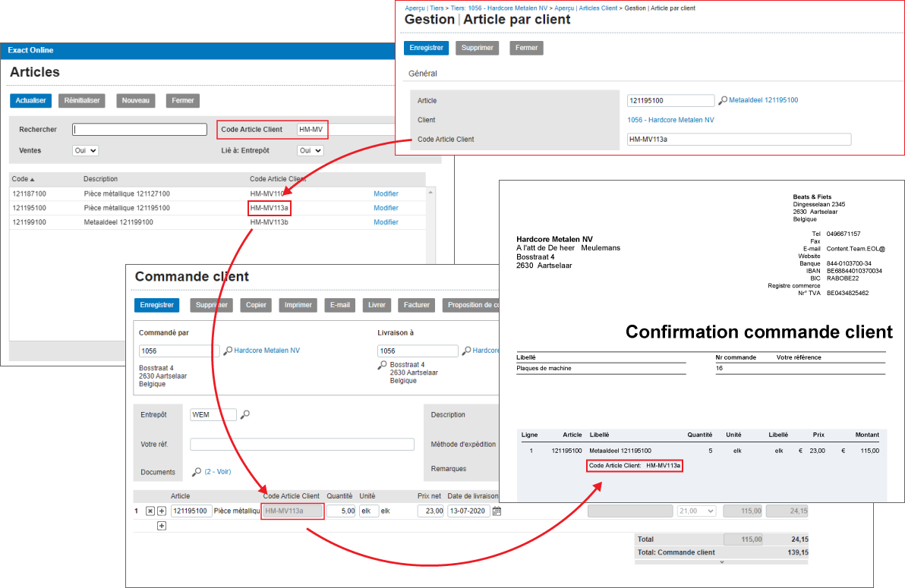Delete order line 1 with the X icon

coord(150,511)
